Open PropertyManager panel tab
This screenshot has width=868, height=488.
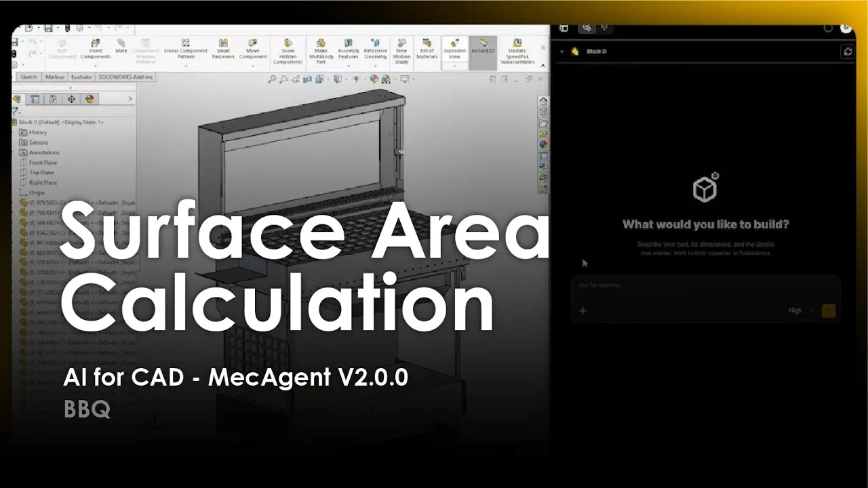point(36,99)
